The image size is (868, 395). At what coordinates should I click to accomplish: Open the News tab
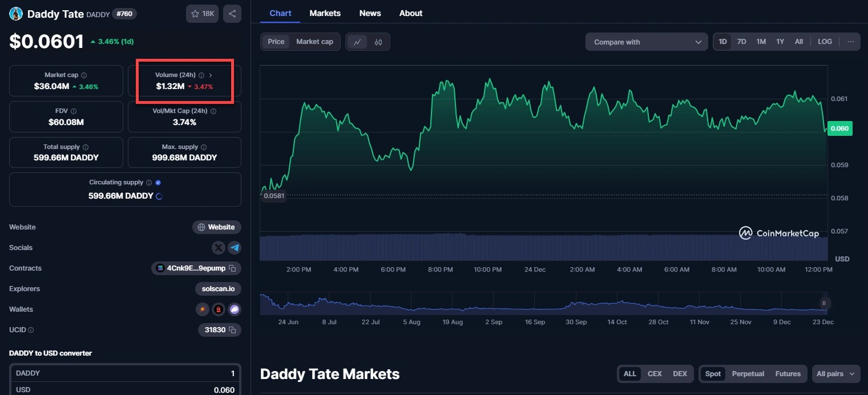(370, 13)
